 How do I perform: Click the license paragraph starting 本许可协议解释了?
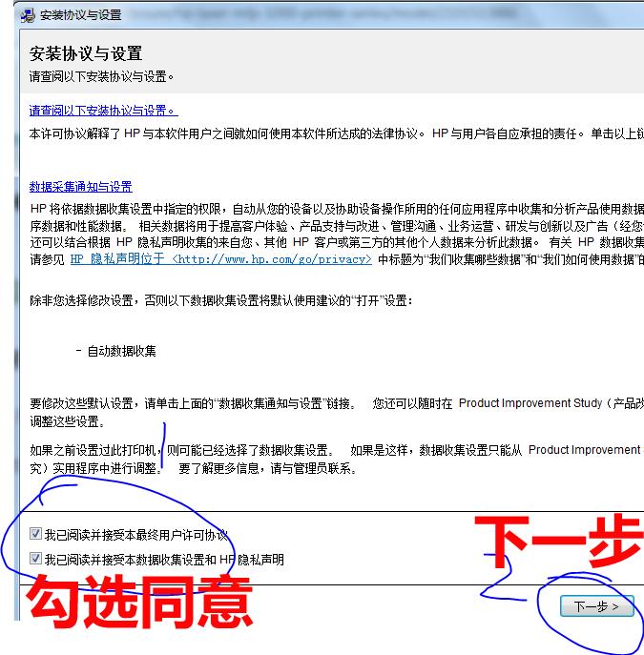pos(337,133)
